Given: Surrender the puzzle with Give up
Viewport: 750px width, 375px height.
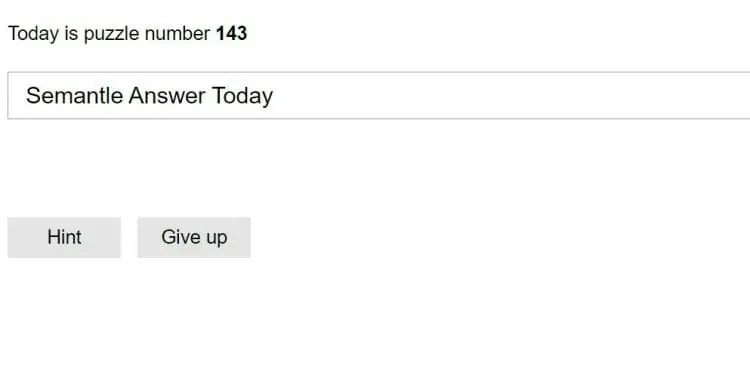Looking at the screenshot, I should tap(194, 237).
